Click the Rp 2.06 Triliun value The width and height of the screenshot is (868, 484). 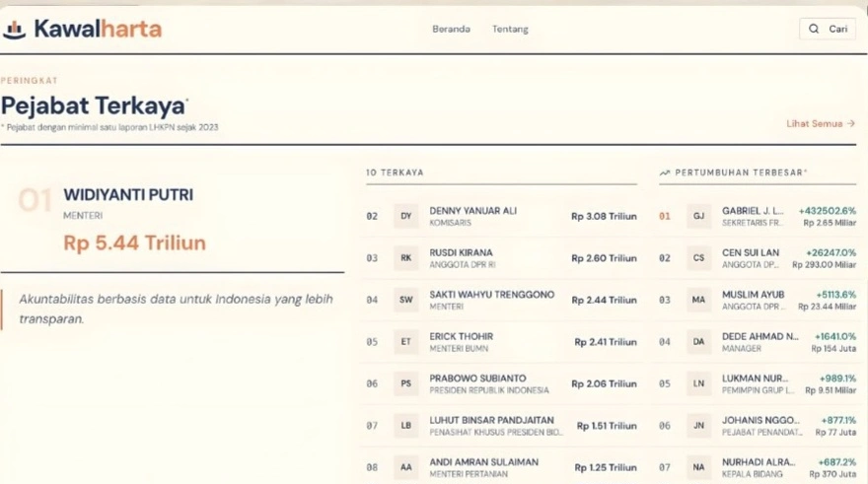[604, 383]
